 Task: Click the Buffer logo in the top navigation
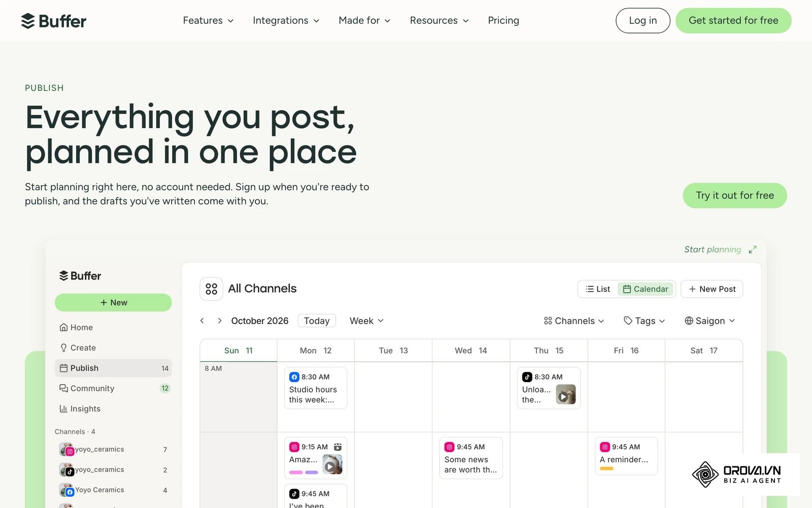[53, 21]
